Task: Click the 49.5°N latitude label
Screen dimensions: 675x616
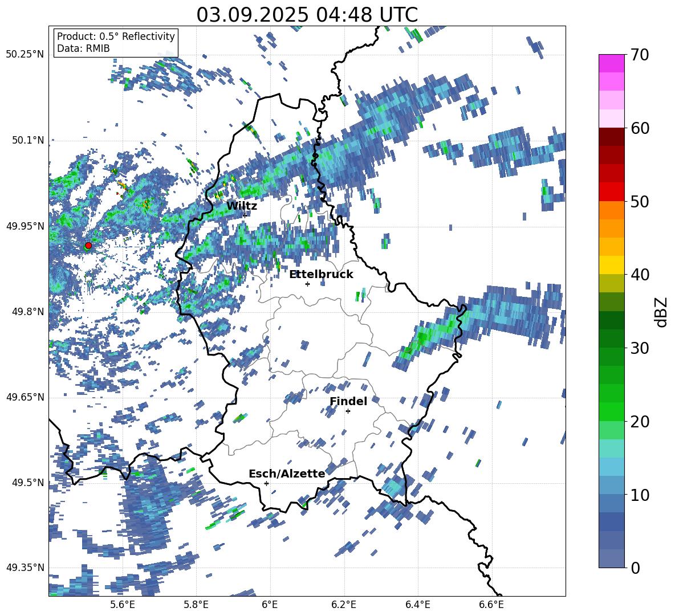Action: (x=28, y=482)
